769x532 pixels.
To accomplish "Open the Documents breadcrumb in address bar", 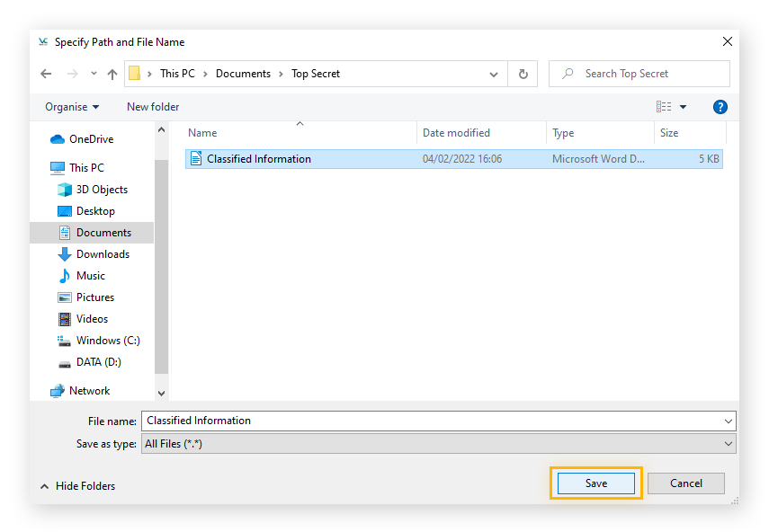I will coord(243,73).
